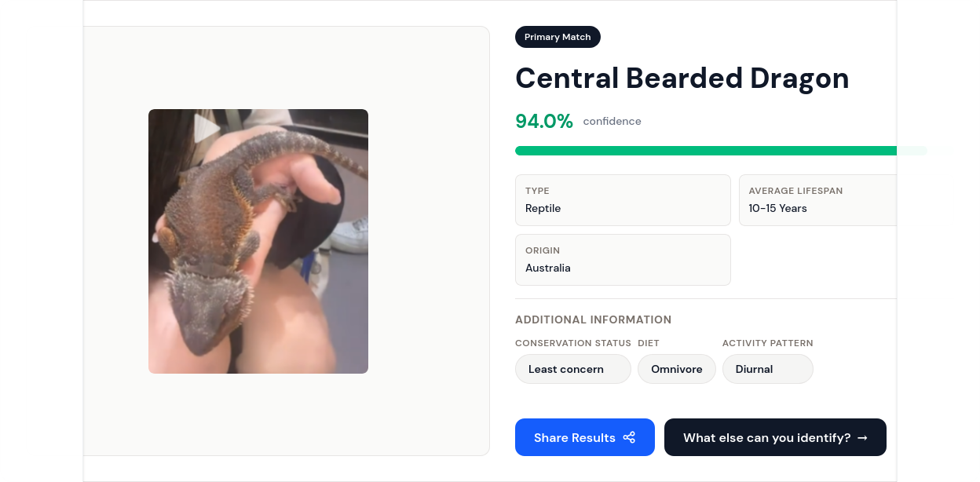Image resolution: width=980 pixels, height=482 pixels.
Task: Click the 94.0% confidence value
Action: tap(544, 121)
